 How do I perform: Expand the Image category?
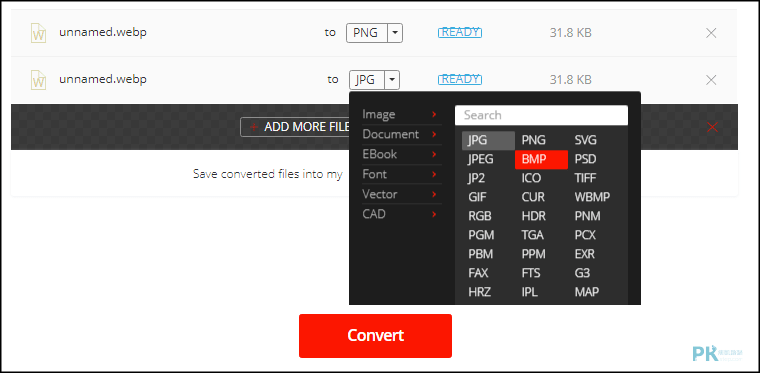401,114
